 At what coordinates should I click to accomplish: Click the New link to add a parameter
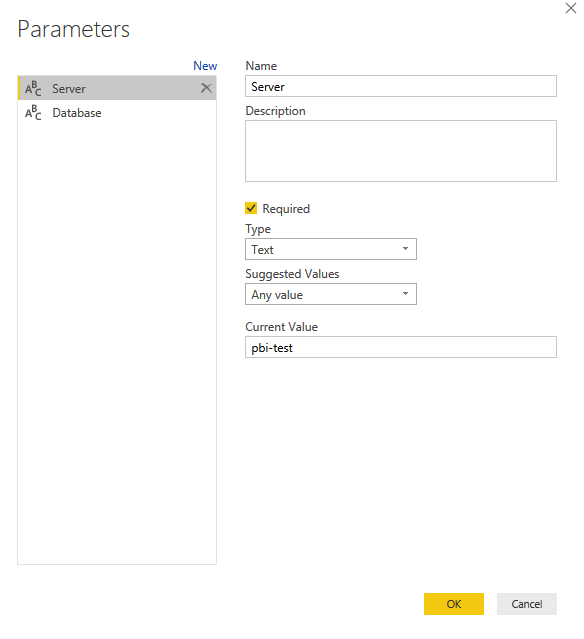(x=205, y=66)
